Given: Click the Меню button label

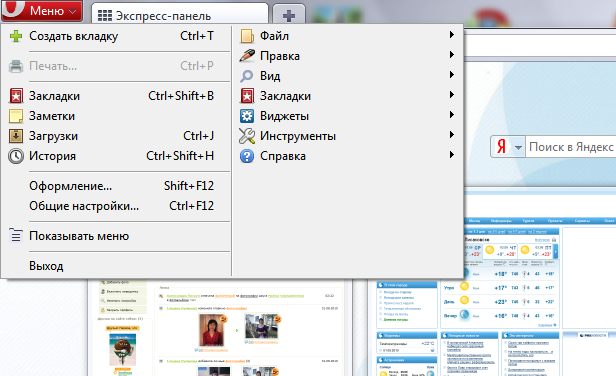Looking at the screenshot, I should tap(47, 11).
